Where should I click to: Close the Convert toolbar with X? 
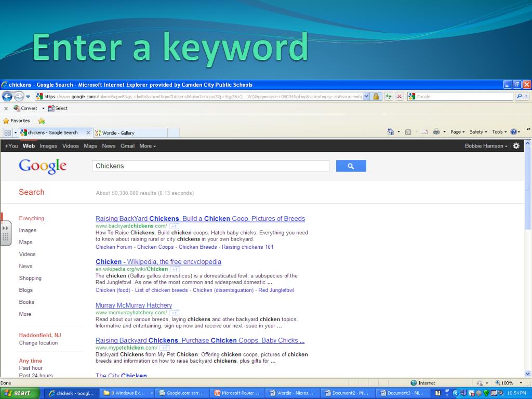[6, 109]
